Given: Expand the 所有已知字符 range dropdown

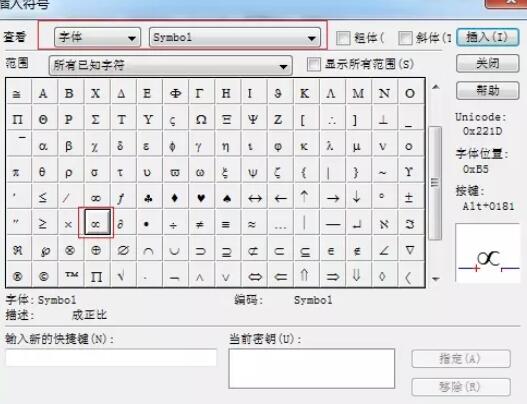Looking at the screenshot, I should [x=171, y=65].
